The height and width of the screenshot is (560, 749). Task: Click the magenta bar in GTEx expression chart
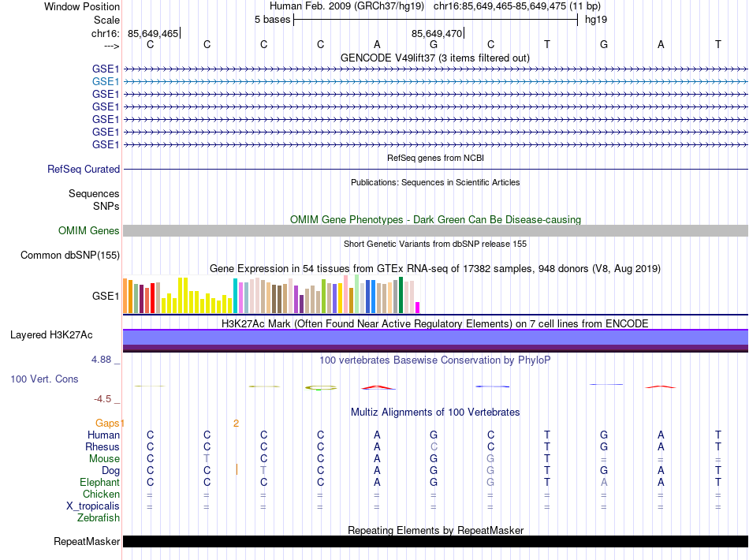click(418, 308)
